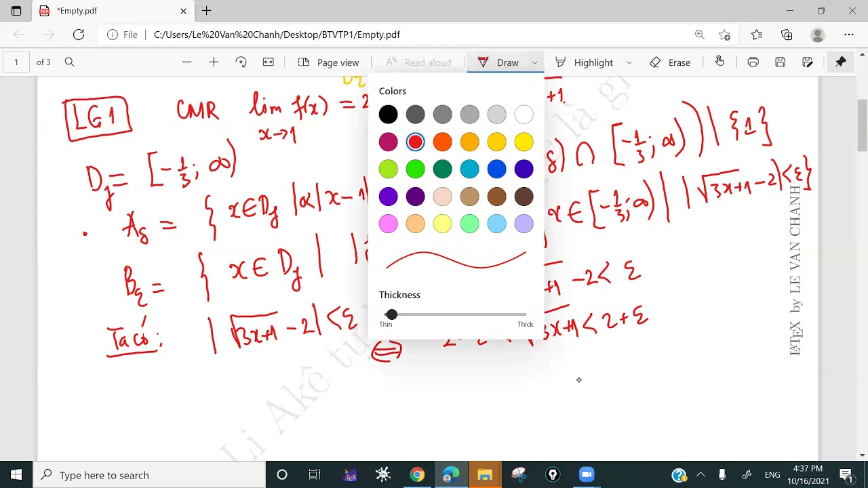
Task: Edit the page number field
Action: [16, 62]
